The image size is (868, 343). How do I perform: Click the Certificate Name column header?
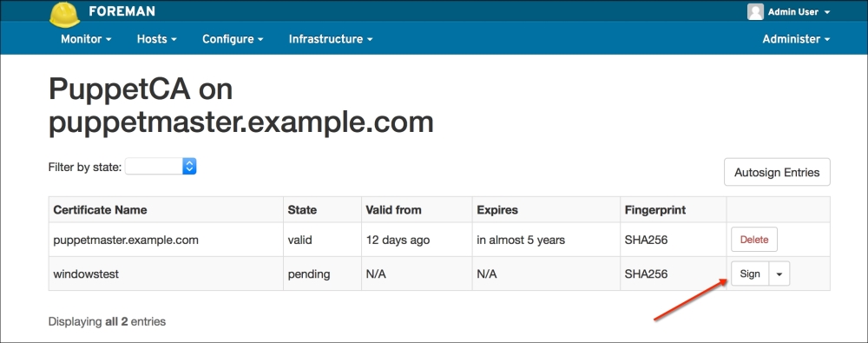pyautogui.click(x=100, y=210)
